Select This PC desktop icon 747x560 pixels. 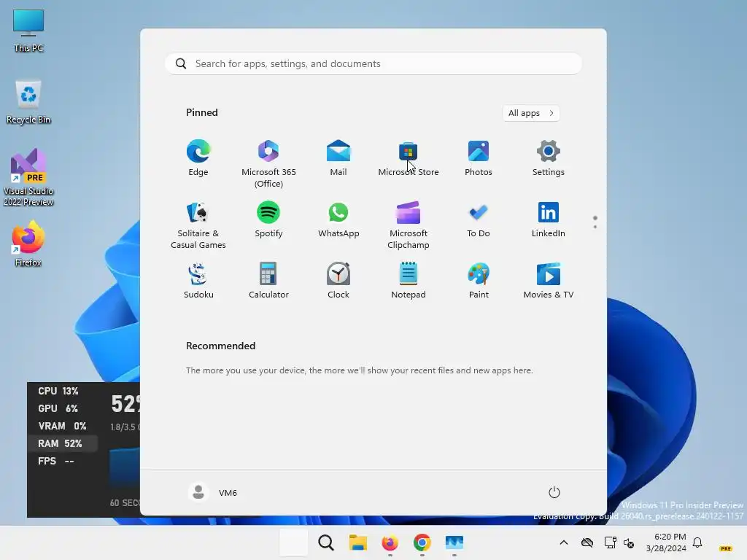pos(28,31)
